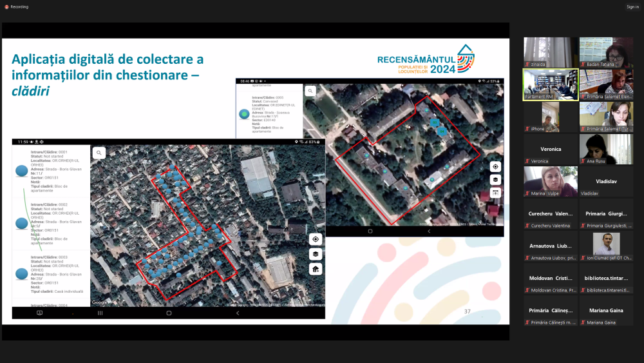The width and height of the screenshot is (644, 363).
Task: Select the Curecheru Valentina participant tile
Action: click(x=551, y=214)
